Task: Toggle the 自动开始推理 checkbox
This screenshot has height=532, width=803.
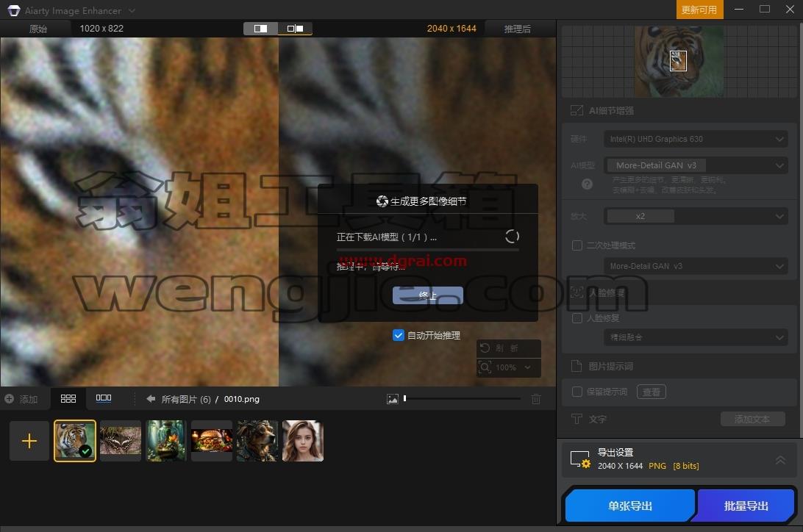Action: pyautogui.click(x=399, y=335)
